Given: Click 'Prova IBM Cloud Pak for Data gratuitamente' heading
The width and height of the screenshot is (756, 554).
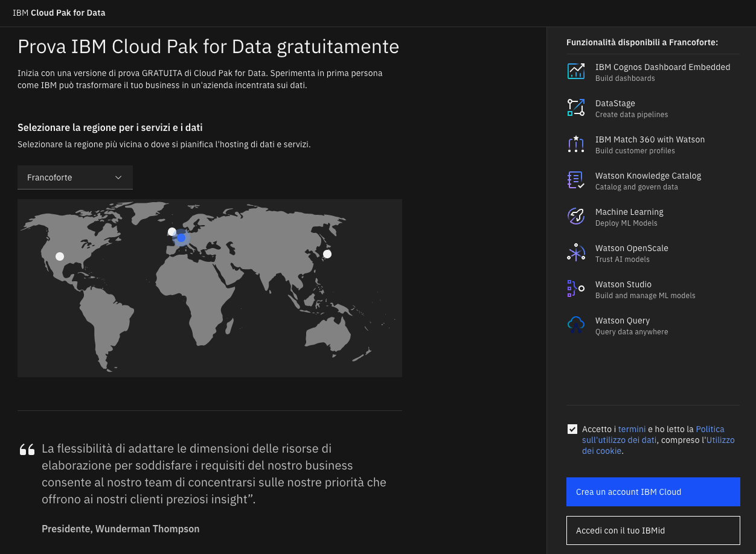Looking at the screenshot, I should point(208,46).
